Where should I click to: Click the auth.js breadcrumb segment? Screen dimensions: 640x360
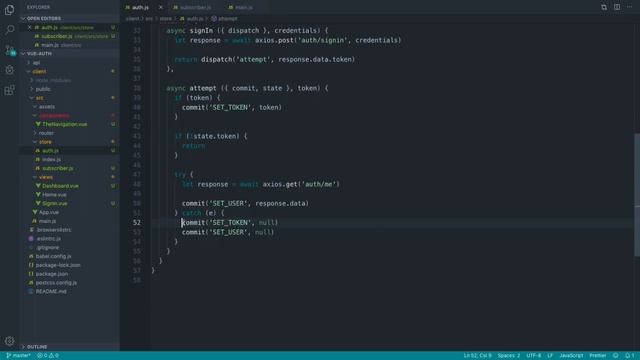[x=191, y=19]
